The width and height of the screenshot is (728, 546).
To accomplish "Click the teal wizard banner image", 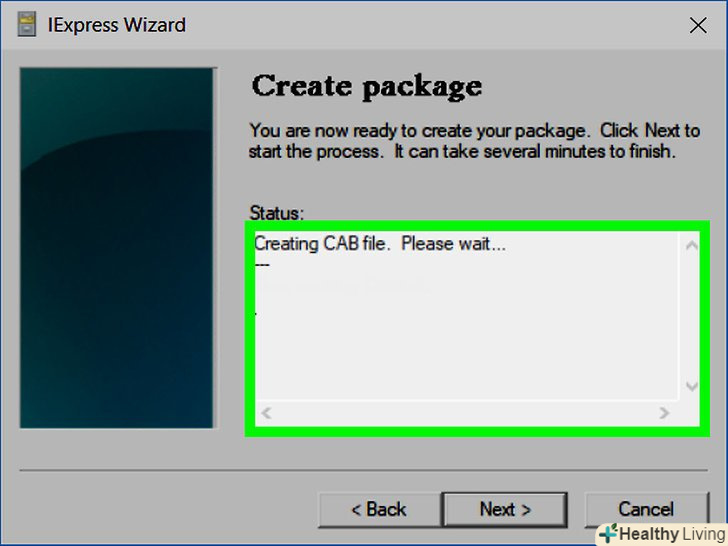I will point(117,248).
